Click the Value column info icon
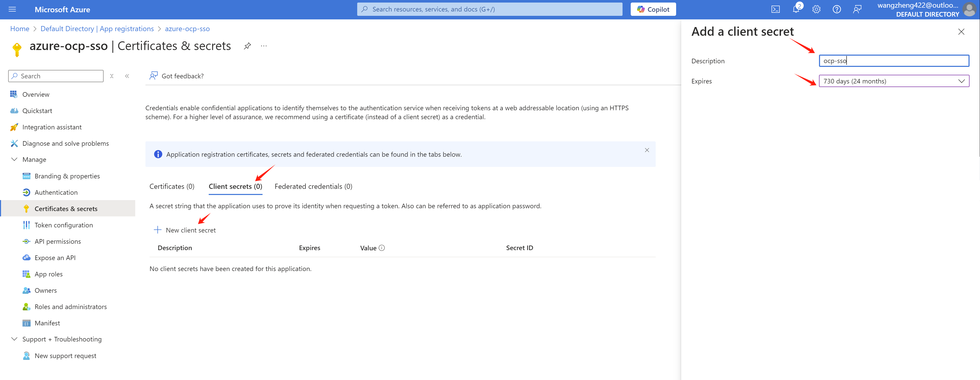 (x=382, y=248)
